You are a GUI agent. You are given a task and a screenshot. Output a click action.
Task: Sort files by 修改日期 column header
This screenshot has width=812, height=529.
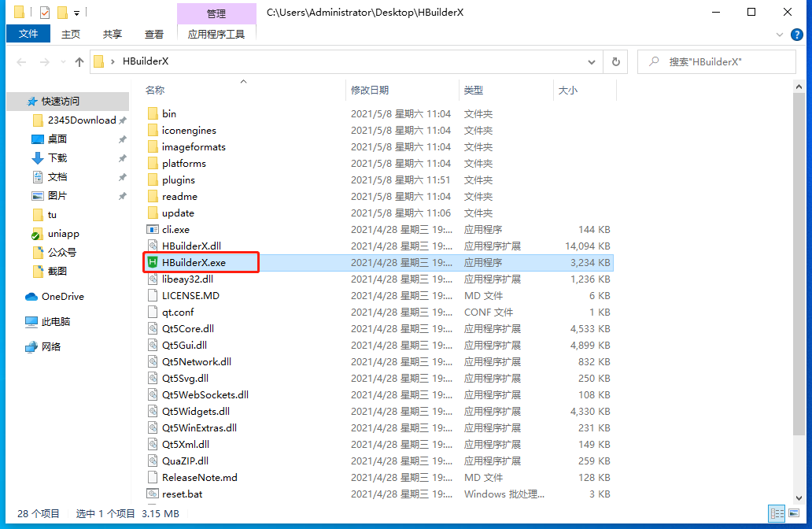click(x=370, y=91)
